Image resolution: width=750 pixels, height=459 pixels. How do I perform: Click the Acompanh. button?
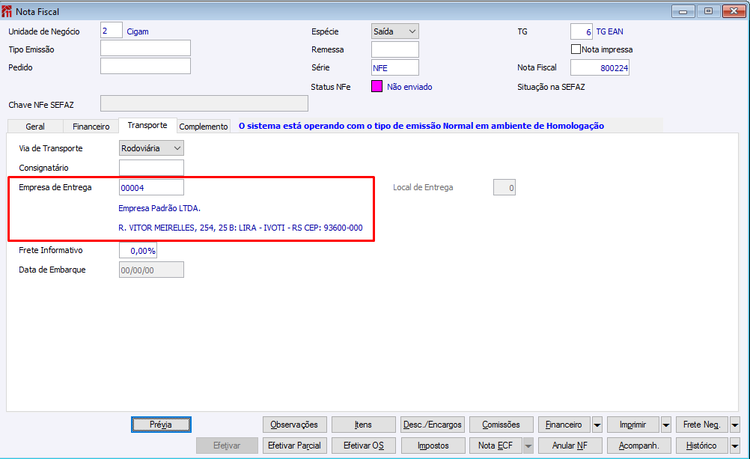639,446
